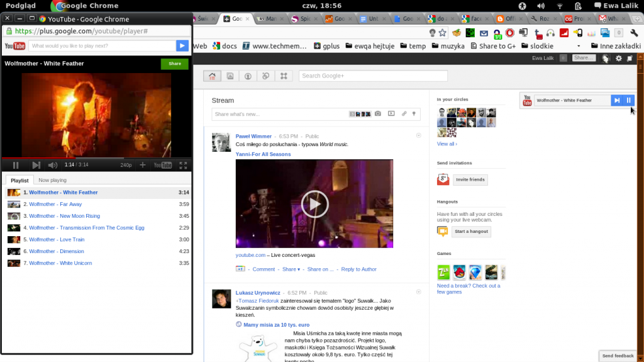The image size is (644, 362).
Task: Click the Share... box in Google bar
Action: (584, 58)
